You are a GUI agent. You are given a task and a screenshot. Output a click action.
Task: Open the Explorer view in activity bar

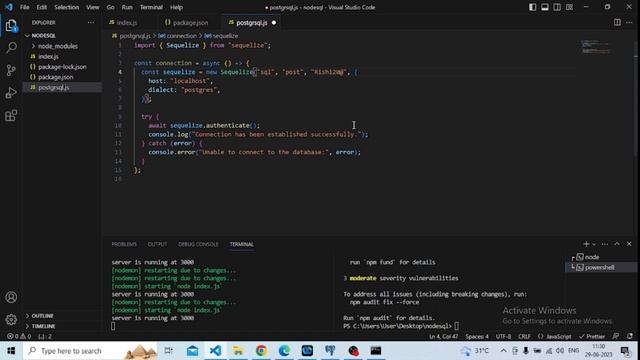[x=11, y=26]
